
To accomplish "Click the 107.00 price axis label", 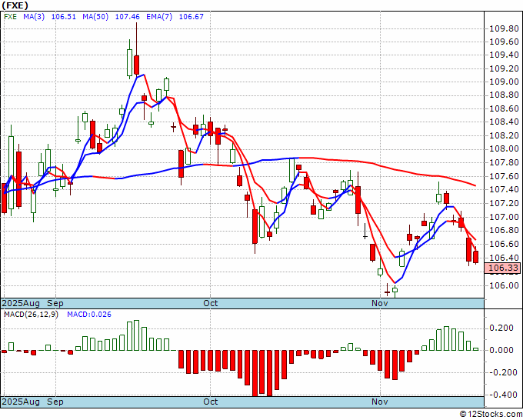I will [x=504, y=217].
